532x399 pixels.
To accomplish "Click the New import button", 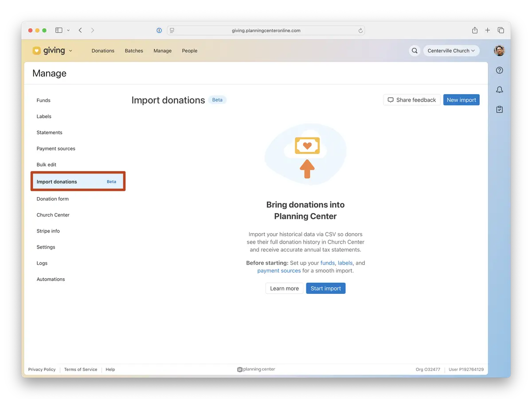I will pyautogui.click(x=462, y=100).
